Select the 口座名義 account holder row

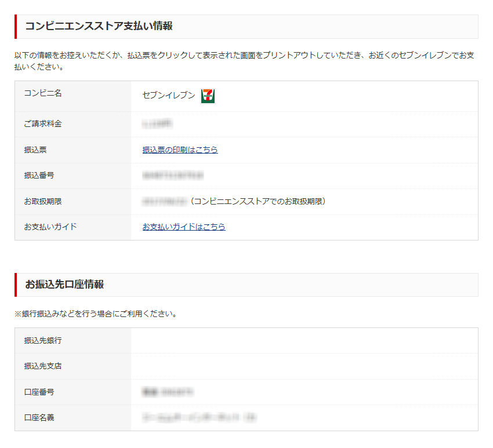click(x=39, y=418)
